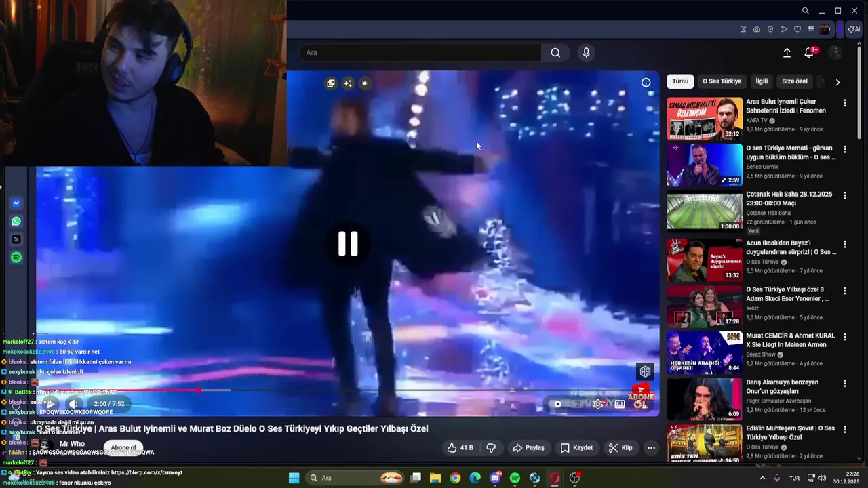This screenshot has width=868, height=488.
Task: Open Çotanak Halı Saha match thumbnail
Action: coord(705,211)
